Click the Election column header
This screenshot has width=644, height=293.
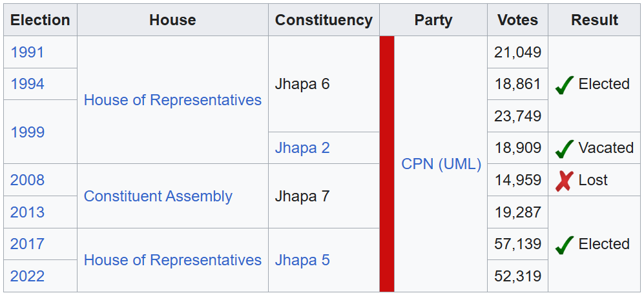(x=40, y=20)
